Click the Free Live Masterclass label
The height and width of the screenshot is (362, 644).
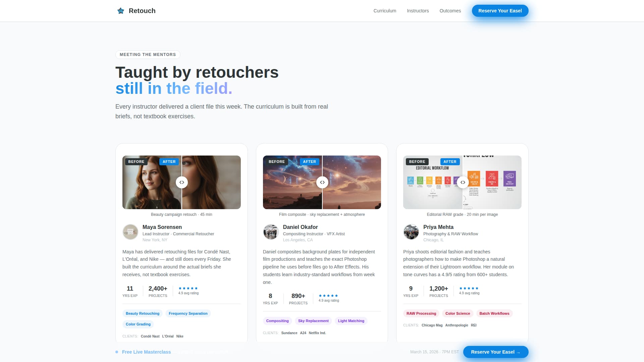point(146,352)
